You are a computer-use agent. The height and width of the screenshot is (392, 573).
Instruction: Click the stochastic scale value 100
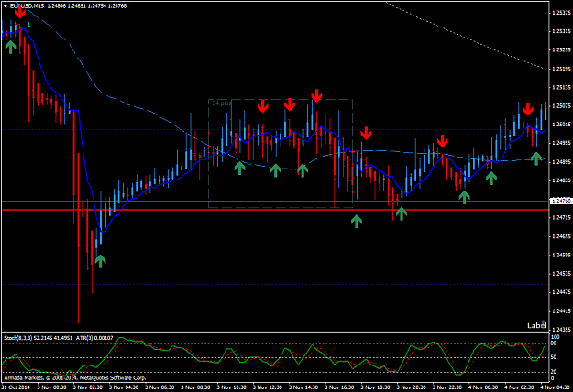[555, 337]
